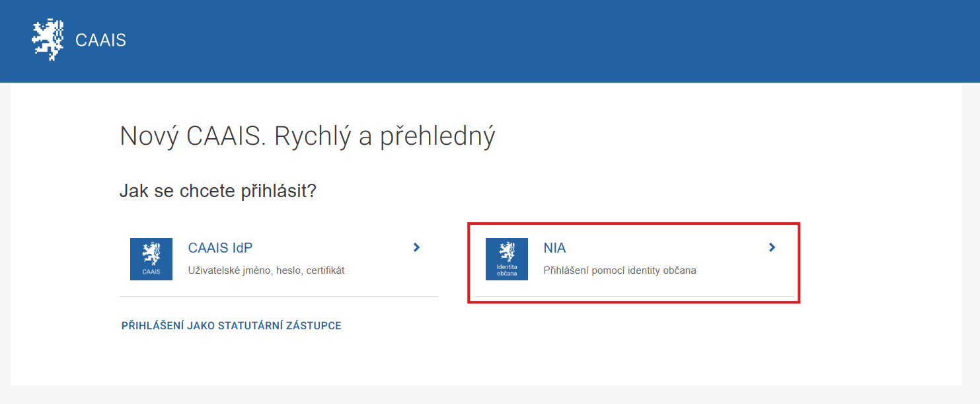Click the "Identita občana" tile icon
The image size is (980, 404).
(x=507, y=259)
